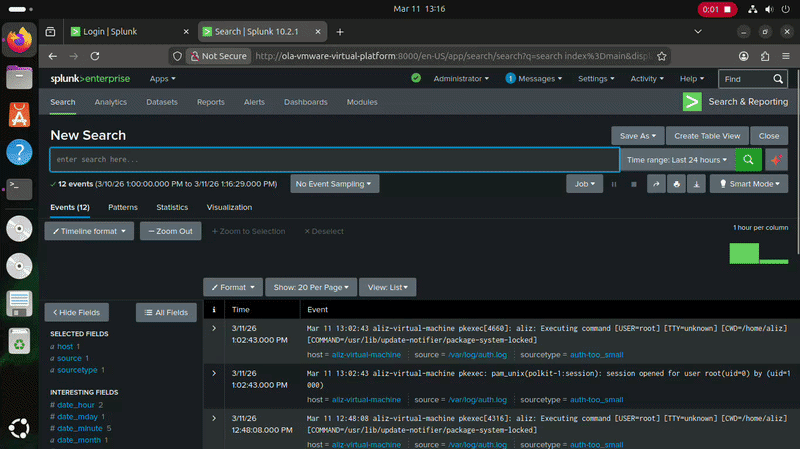800x449 pixels.
Task: Switch to the Statistics tab
Action: click(x=172, y=207)
